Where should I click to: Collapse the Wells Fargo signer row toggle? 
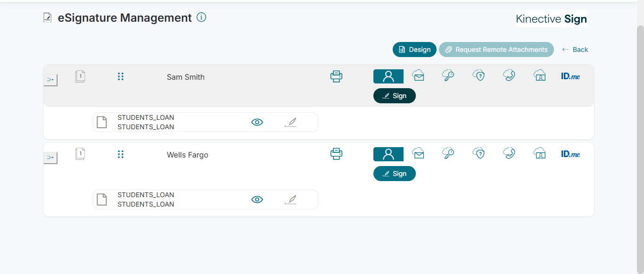[x=50, y=158]
